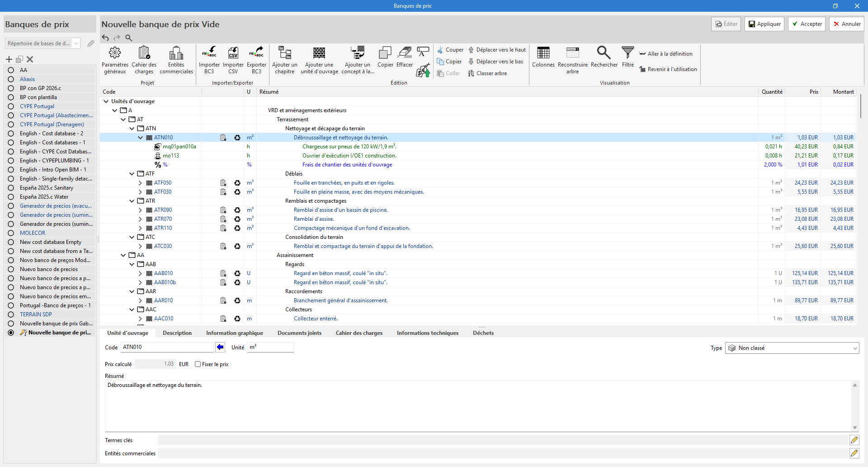Open the Colonnes visualisation tool
Screen dimensions: 868x467
pos(543,53)
